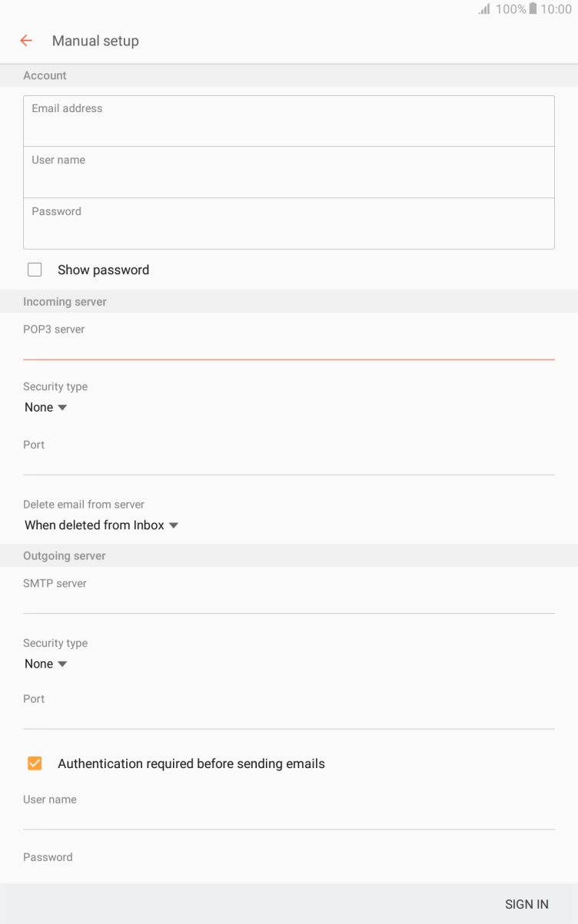Click the SMTP server input field
The width and height of the screenshot is (578, 924).
click(x=288, y=598)
